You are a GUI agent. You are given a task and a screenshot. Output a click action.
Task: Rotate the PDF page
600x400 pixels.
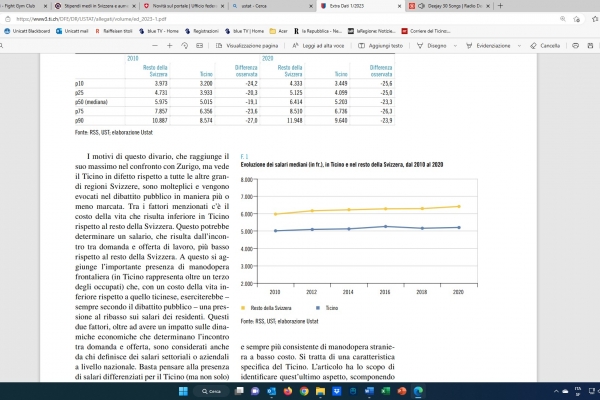pyautogui.click(x=184, y=46)
